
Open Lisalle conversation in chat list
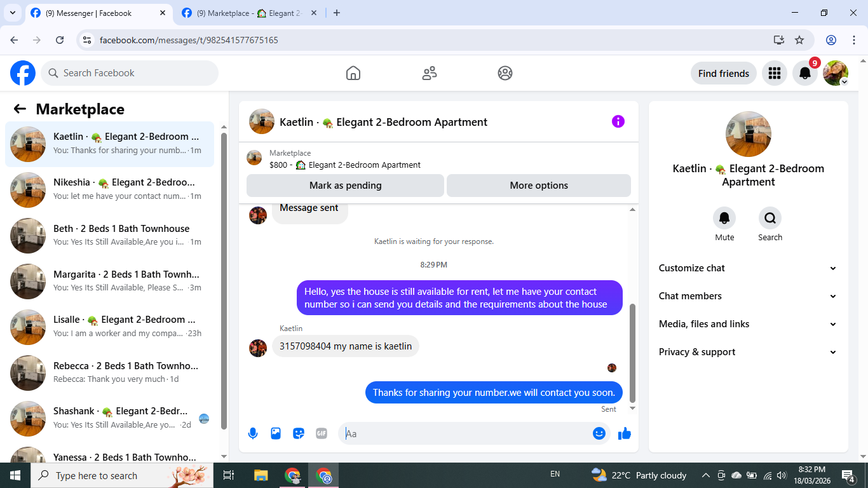point(109,327)
